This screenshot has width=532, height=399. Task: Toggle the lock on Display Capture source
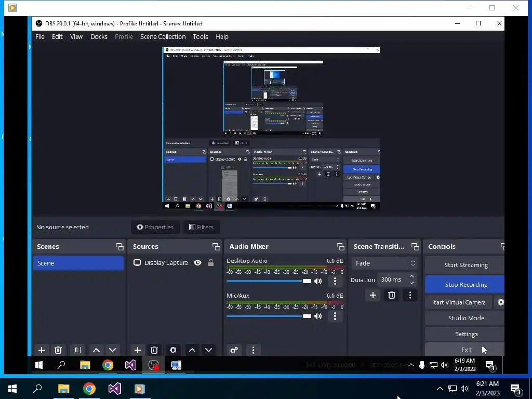pyautogui.click(x=211, y=262)
